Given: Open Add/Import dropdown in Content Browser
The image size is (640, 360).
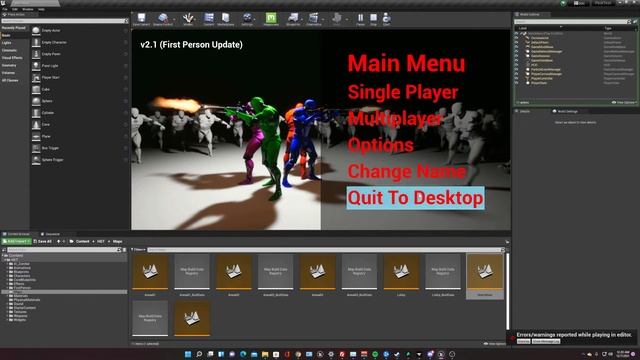Looking at the screenshot, I should click(16, 242).
